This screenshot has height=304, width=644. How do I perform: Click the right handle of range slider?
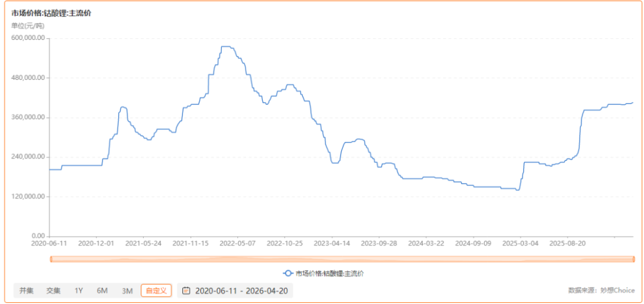tap(634, 259)
